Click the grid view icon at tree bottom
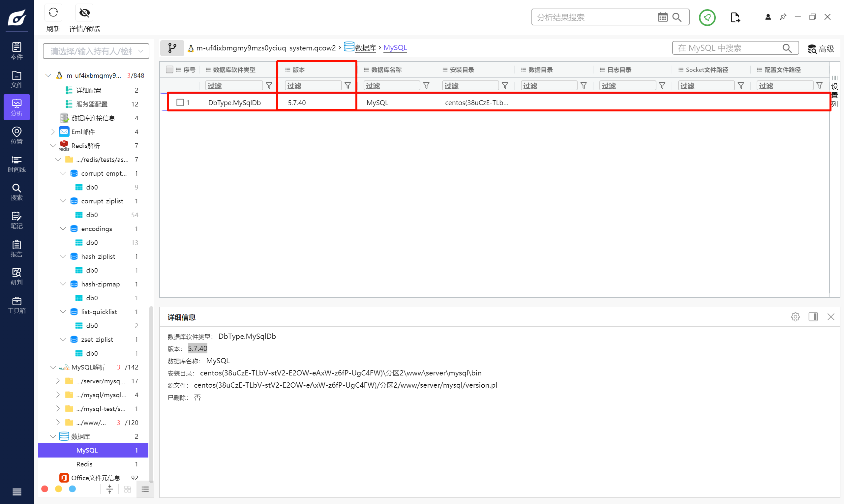Image resolution: width=844 pixels, height=504 pixels. pos(128,489)
